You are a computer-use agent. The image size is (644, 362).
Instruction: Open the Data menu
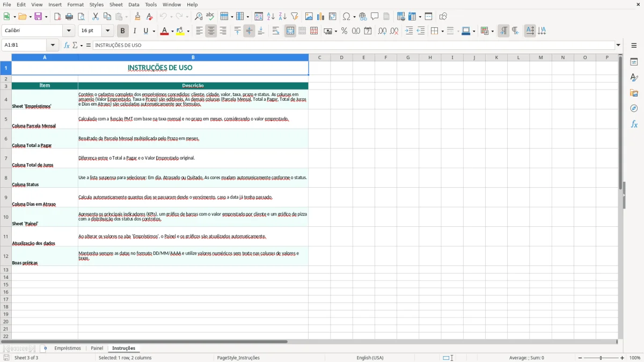134,4
